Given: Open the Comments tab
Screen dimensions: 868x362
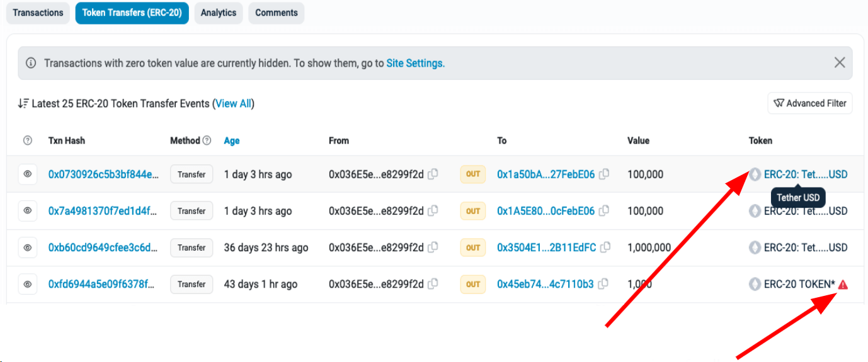Looking at the screenshot, I should pyautogui.click(x=276, y=13).
